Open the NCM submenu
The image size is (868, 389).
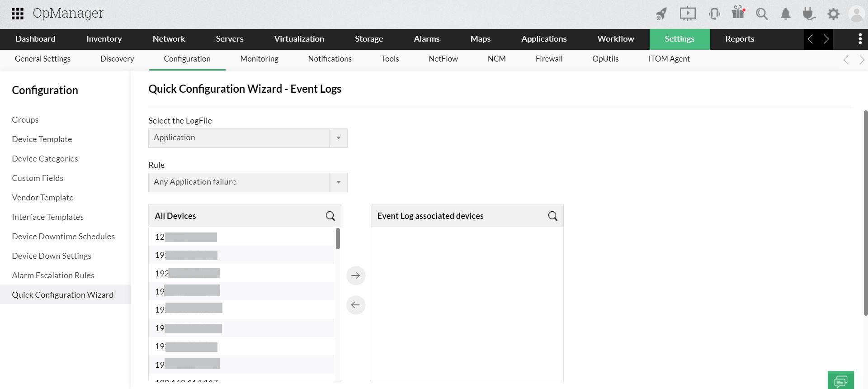tap(496, 59)
